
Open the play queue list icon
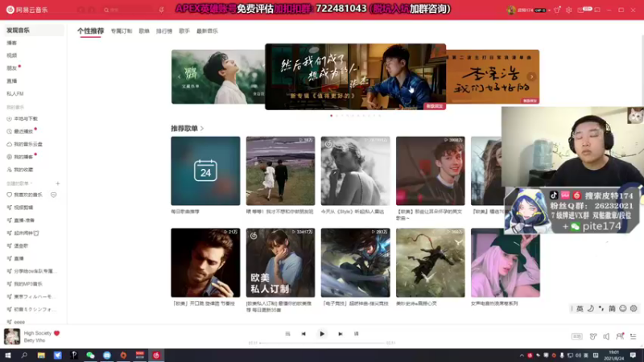point(634,336)
